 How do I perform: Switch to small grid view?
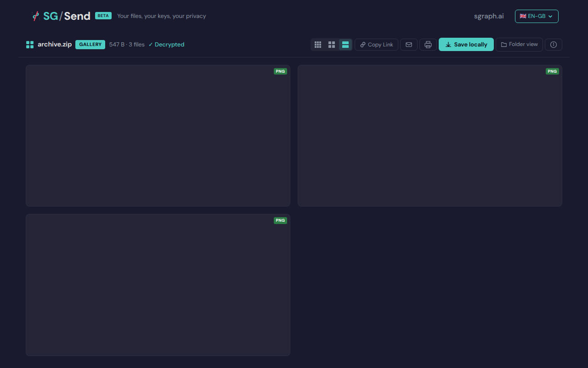click(318, 45)
